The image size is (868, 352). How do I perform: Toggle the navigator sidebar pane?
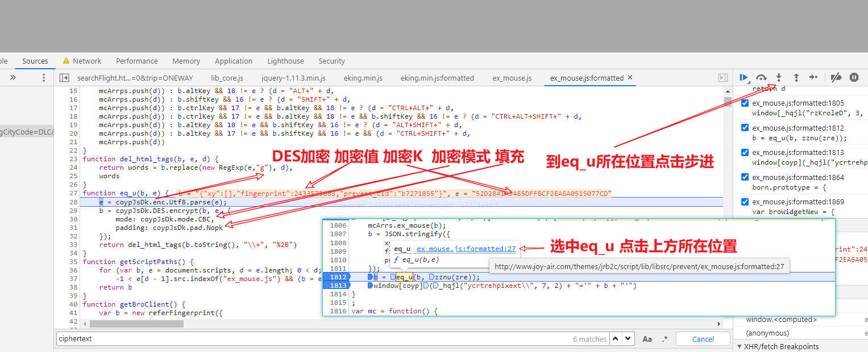(64, 78)
